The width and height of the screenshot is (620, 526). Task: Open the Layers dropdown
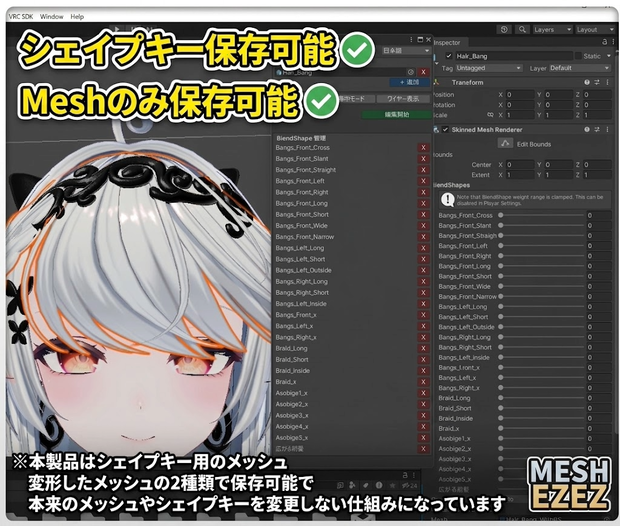tap(552, 30)
